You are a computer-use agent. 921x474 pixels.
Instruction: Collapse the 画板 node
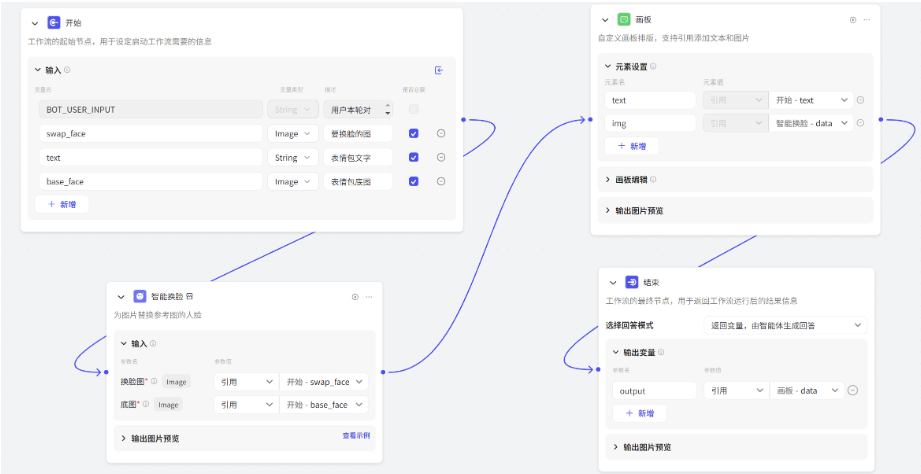605,20
